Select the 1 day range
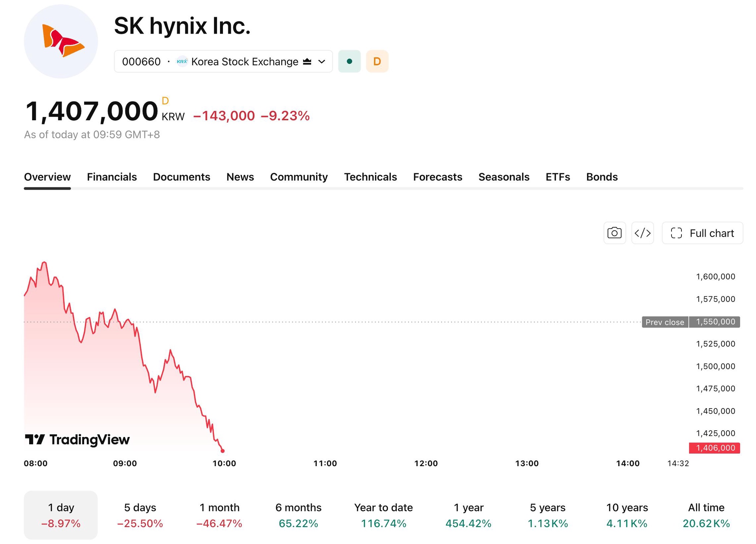 [x=61, y=515]
